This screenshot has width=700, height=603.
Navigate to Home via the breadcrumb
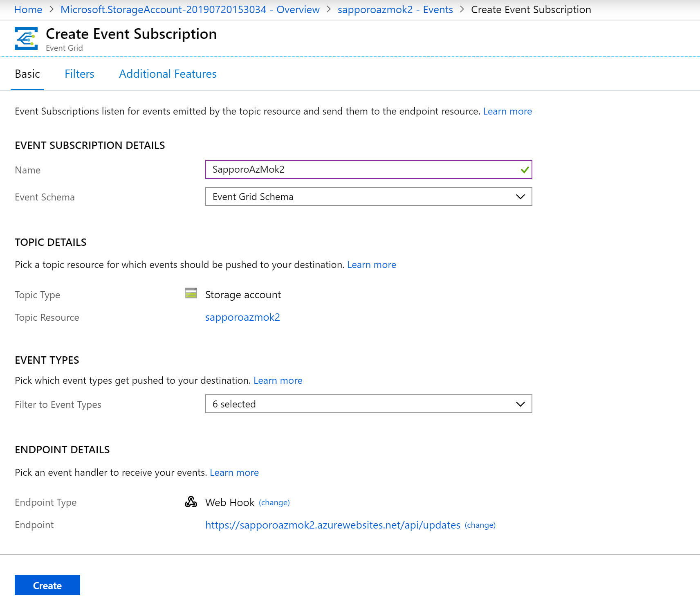click(28, 9)
